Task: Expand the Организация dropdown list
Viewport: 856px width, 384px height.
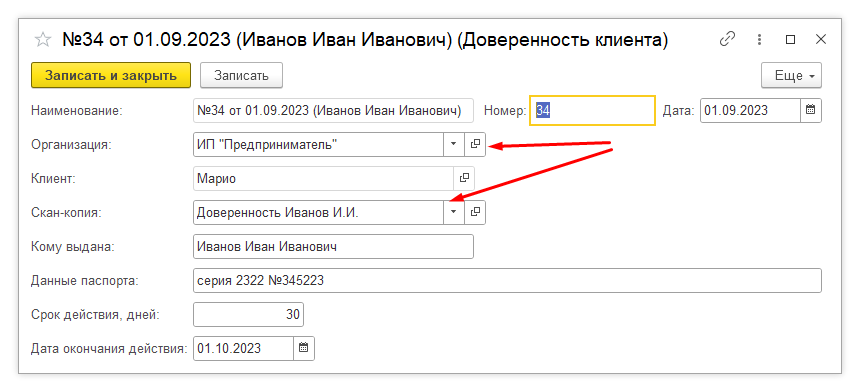Action: [x=454, y=144]
